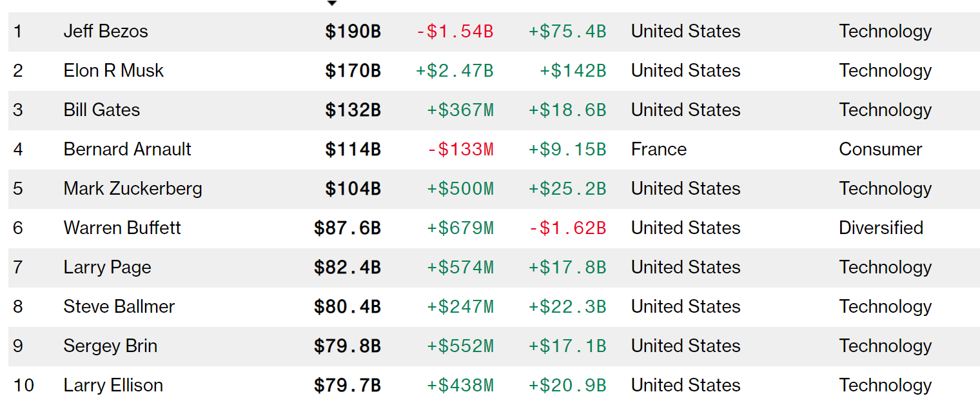Select Larry Page in the list
The image size is (980, 403).
107,267
